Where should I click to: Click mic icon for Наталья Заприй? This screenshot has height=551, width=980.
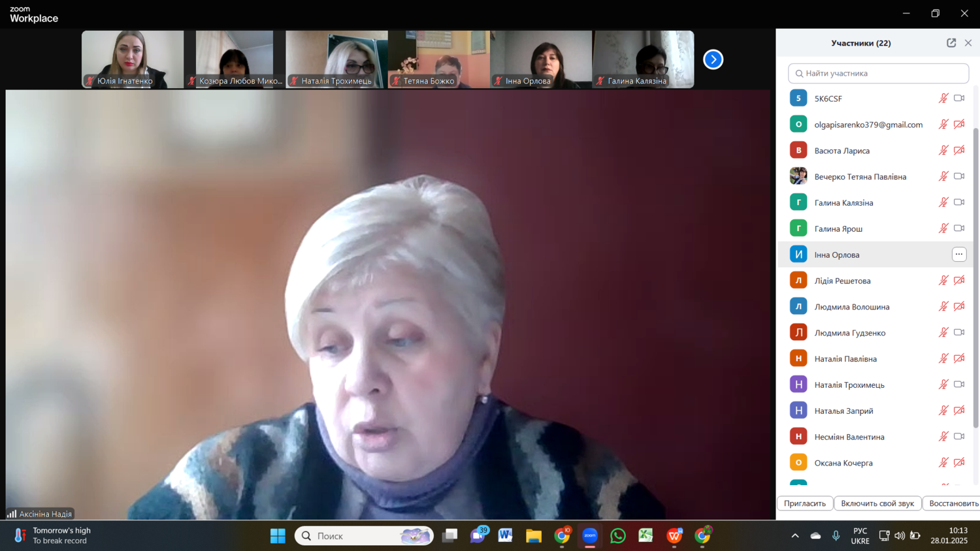click(x=943, y=411)
